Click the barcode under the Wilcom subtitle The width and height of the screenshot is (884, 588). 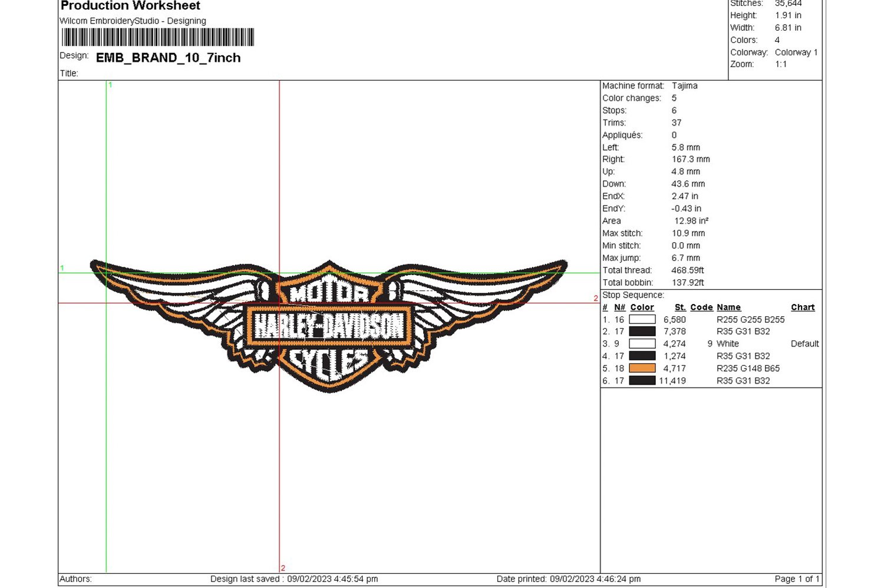pyautogui.click(x=158, y=37)
